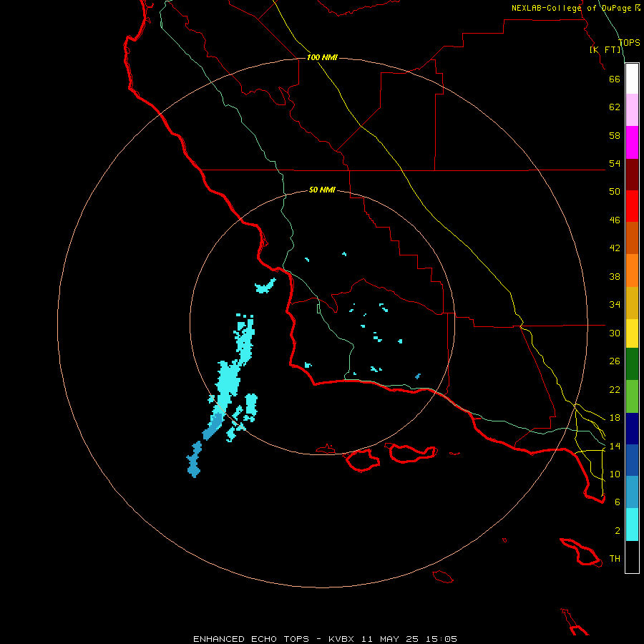Click the '[K FT]' units label

coord(605,49)
